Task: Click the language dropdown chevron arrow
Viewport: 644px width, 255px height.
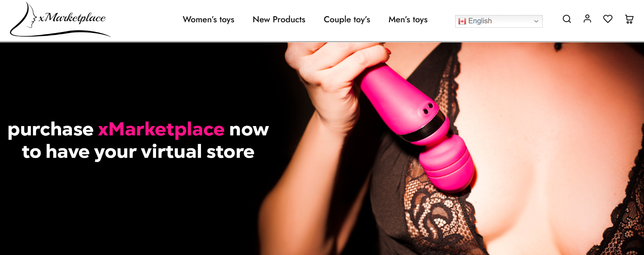Action: (536, 21)
